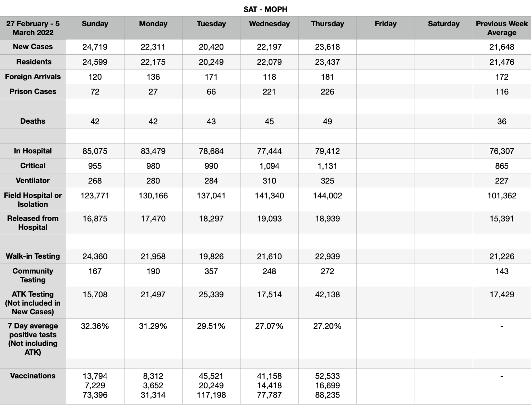Click the SAT - MOPH table title
The height and width of the screenshot is (405, 532).
click(265, 10)
